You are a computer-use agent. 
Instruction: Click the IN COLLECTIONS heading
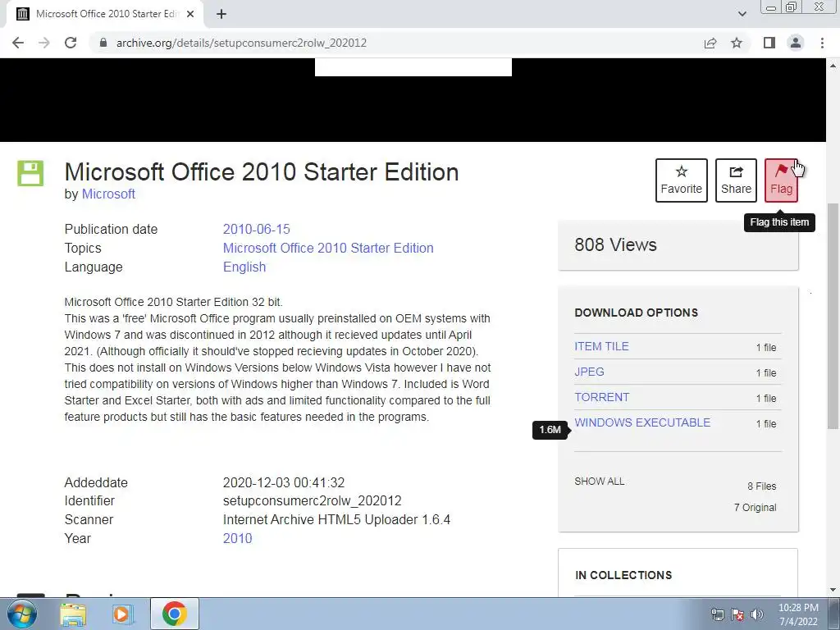point(623,575)
